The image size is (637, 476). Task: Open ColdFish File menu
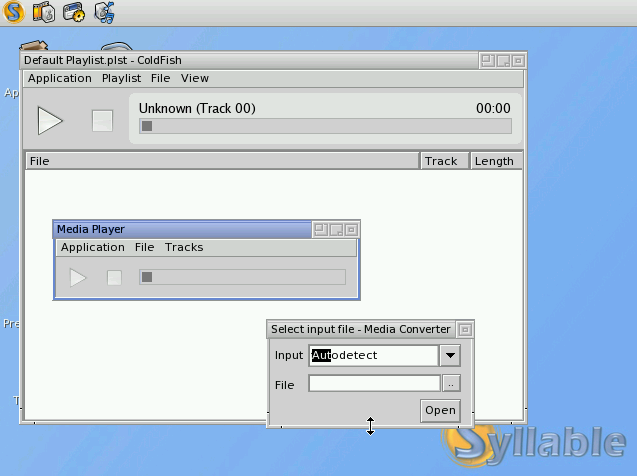pyautogui.click(x=160, y=78)
